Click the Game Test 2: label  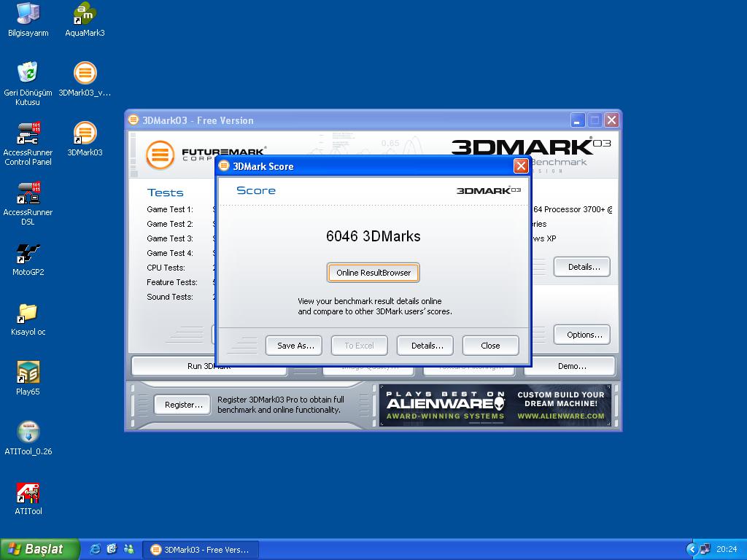click(x=170, y=224)
